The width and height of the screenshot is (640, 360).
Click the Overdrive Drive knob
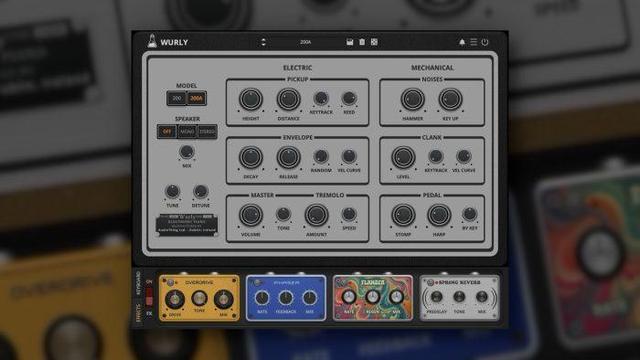click(175, 300)
